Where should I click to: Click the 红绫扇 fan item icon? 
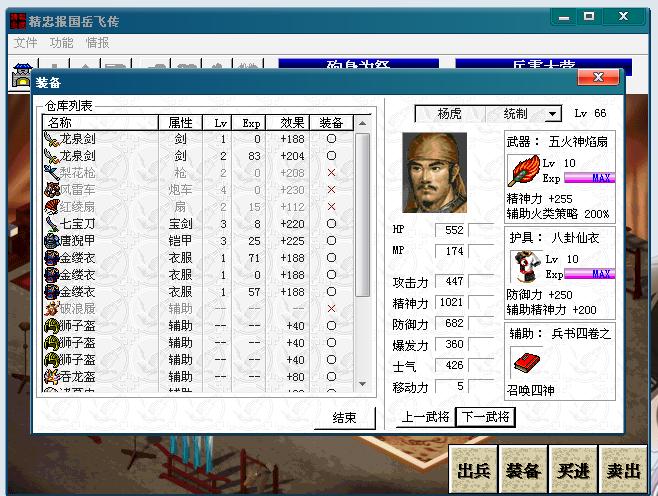(x=52, y=206)
